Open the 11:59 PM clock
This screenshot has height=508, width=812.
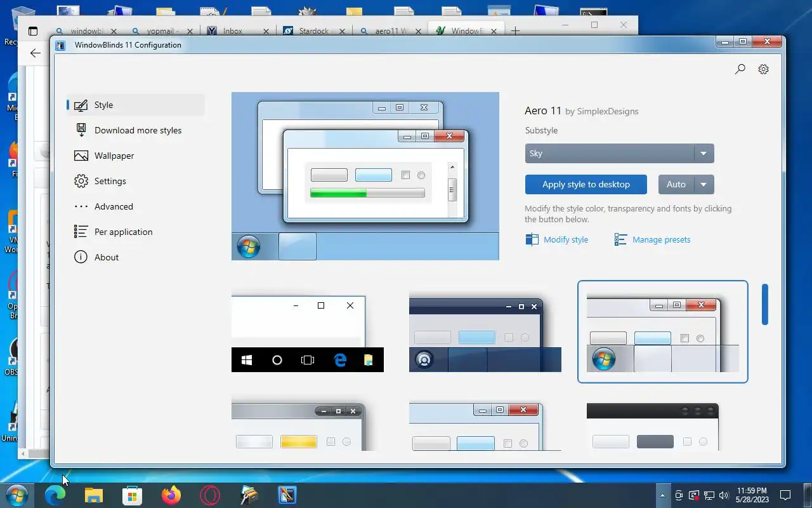pos(752,495)
